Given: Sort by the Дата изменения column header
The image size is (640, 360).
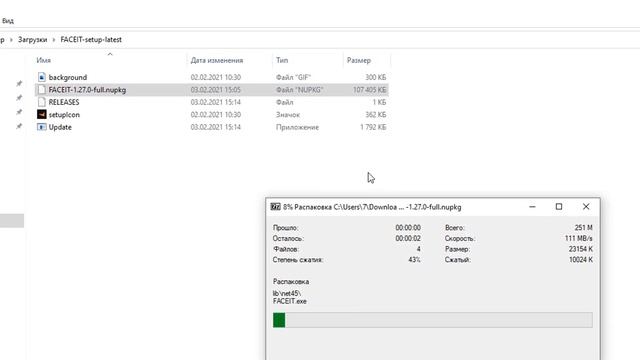Looking at the screenshot, I should 217,60.
